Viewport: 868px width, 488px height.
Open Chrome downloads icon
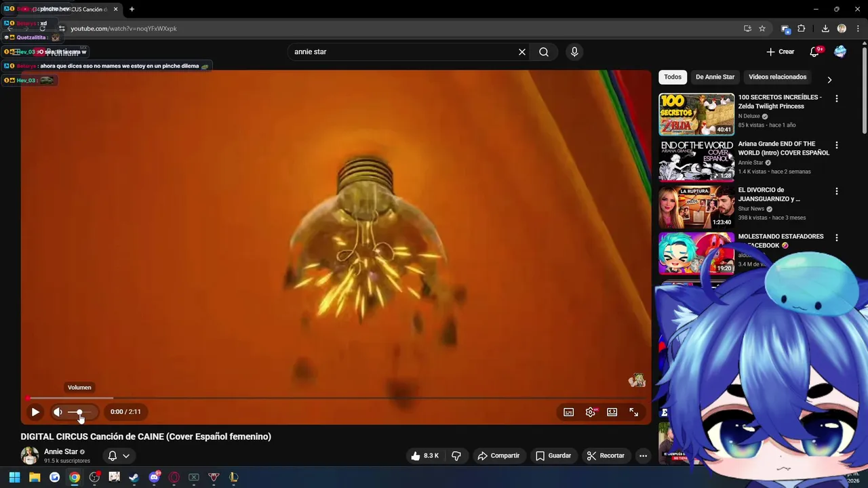(x=825, y=28)
